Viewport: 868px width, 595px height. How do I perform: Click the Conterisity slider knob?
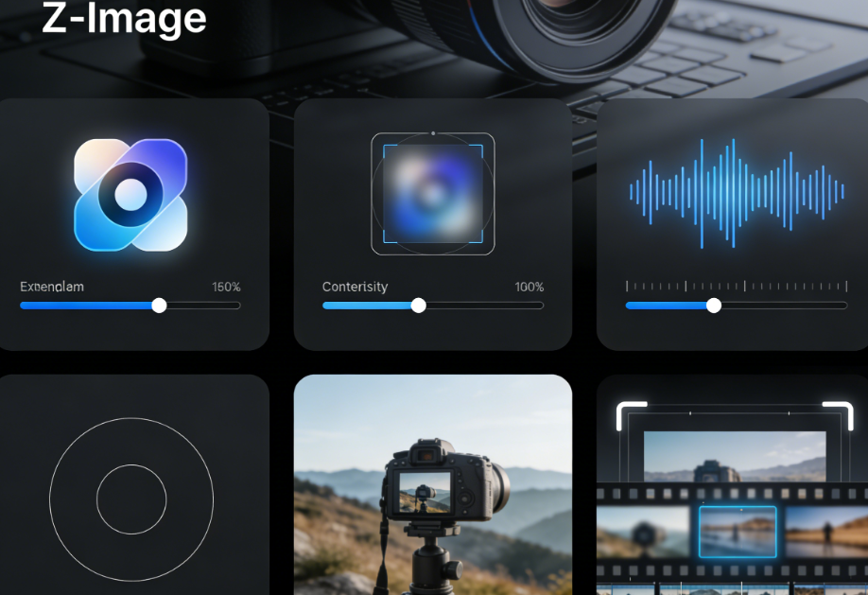pos(418,306)
